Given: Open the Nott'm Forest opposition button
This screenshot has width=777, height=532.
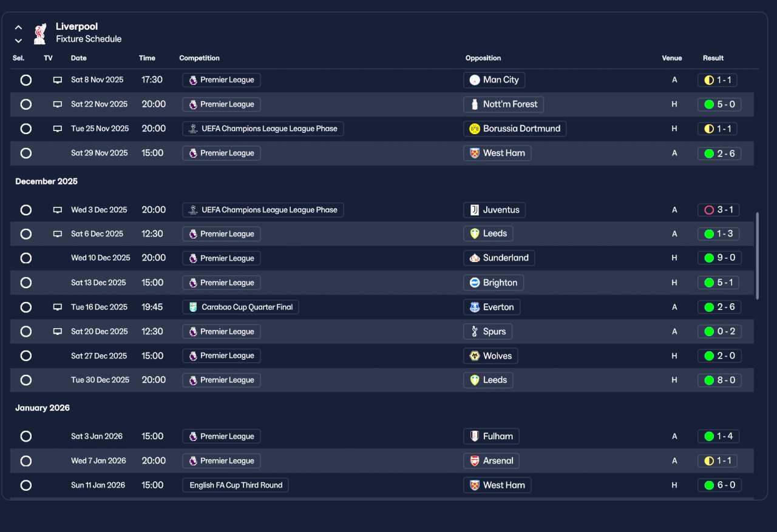Looking at the screenshot, I should point(503,104).
